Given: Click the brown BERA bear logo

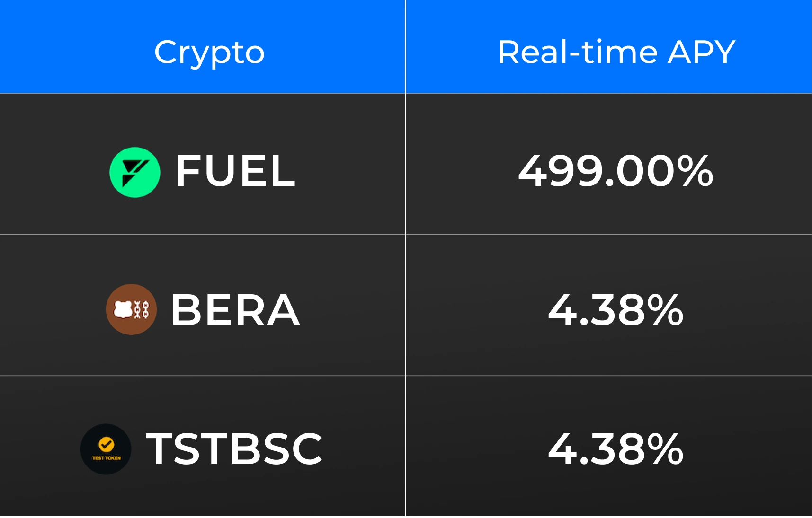Looking at the screenshot, I should pyautogui.click(x=131, y=309).
